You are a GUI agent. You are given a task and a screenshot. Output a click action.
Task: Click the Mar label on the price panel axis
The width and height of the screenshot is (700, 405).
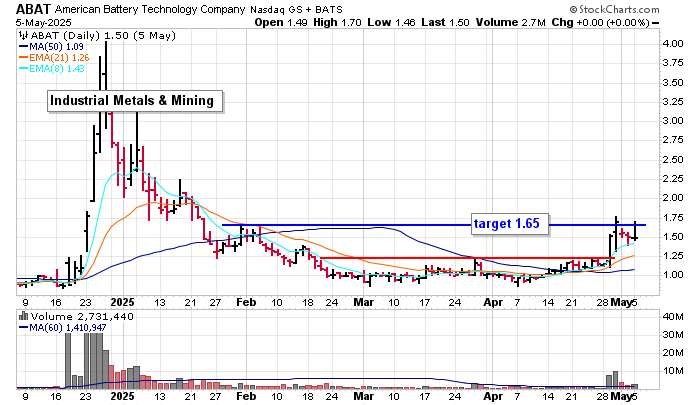[363, 302]
